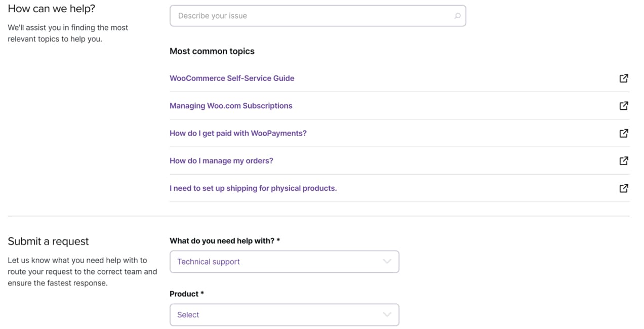Click the route your request description paragraph
The height and width of the screenshot is (329, 644).
83,272
